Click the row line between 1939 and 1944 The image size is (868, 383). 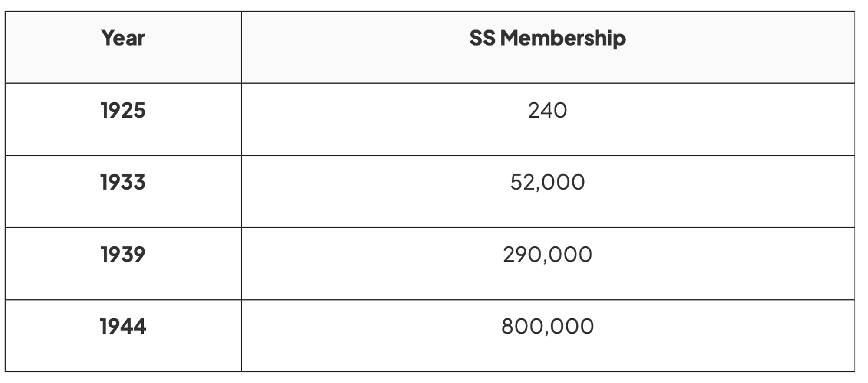(123, 299)
